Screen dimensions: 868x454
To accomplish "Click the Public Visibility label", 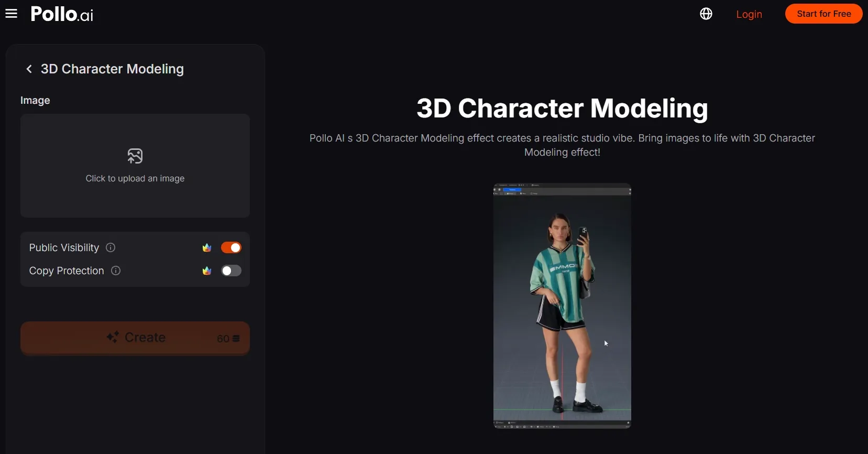I will (64, 247).
